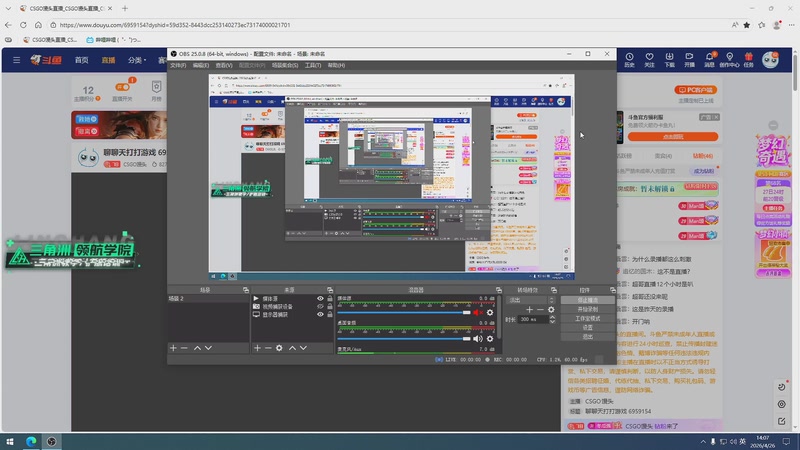Adjust desktop audio volume slider

404,339
